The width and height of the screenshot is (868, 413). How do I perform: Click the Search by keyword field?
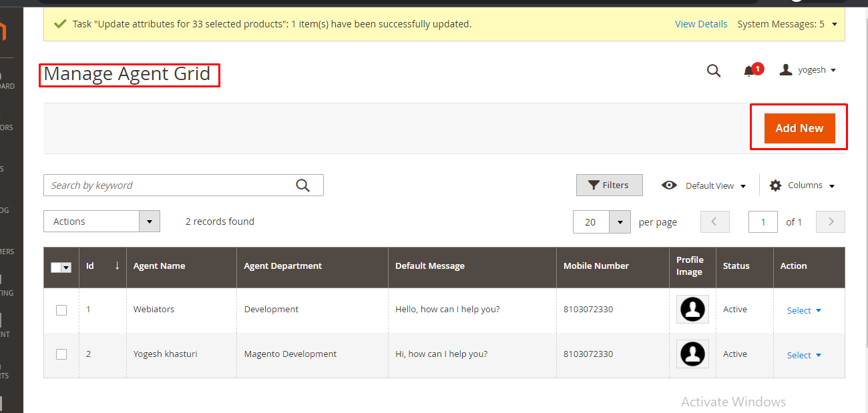[170, 185]
